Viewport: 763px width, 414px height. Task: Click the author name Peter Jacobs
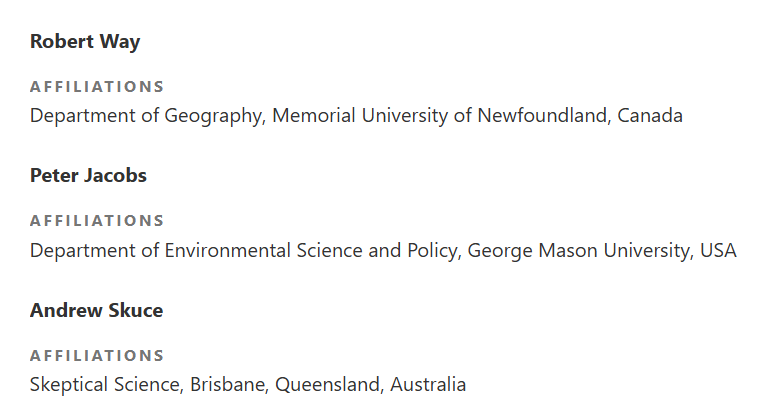[x=88, y=175]
